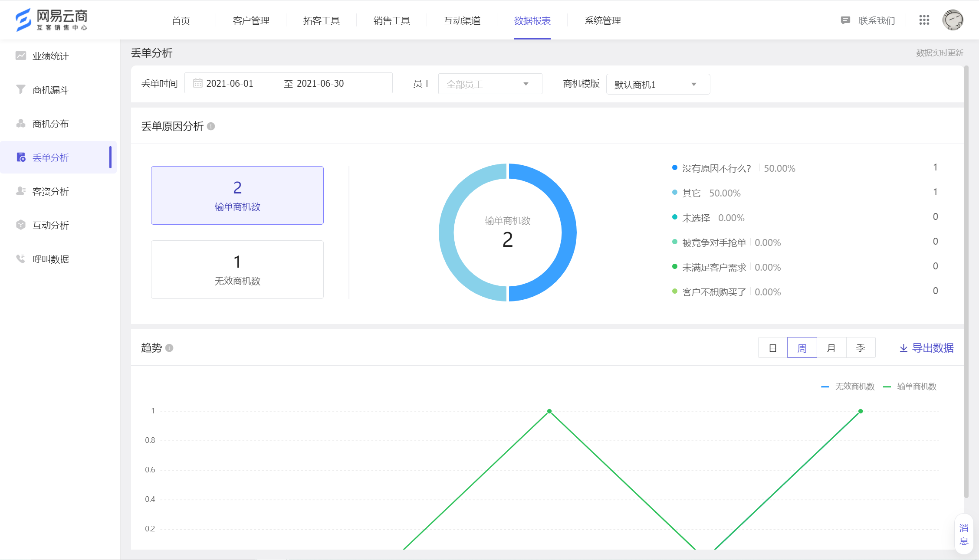Open the 默认商机1 template dropdown
The width and height of the screenshot is (979, 560).
658,84
